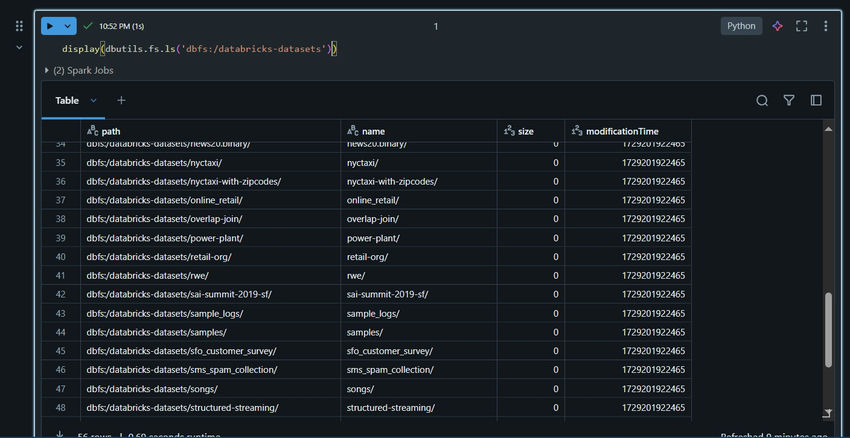Grab the cell drag handle
The width and height of the screenshot is (850, 438).
20,26
